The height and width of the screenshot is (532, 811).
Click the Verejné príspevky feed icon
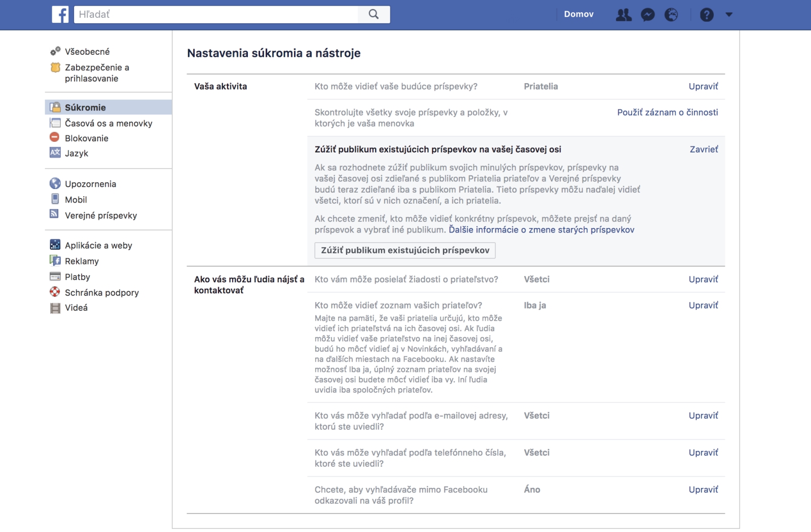pos(54,214)
